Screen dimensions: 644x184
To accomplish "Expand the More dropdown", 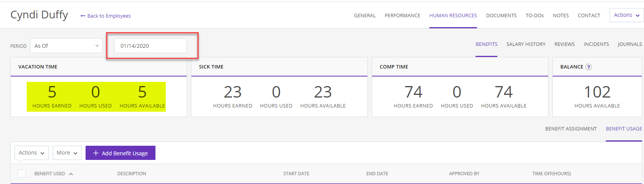I will click(x=67, y=153).
